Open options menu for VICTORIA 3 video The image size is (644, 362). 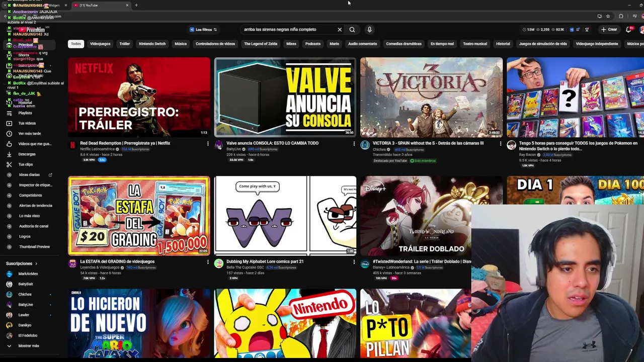[x=500, y=144]
